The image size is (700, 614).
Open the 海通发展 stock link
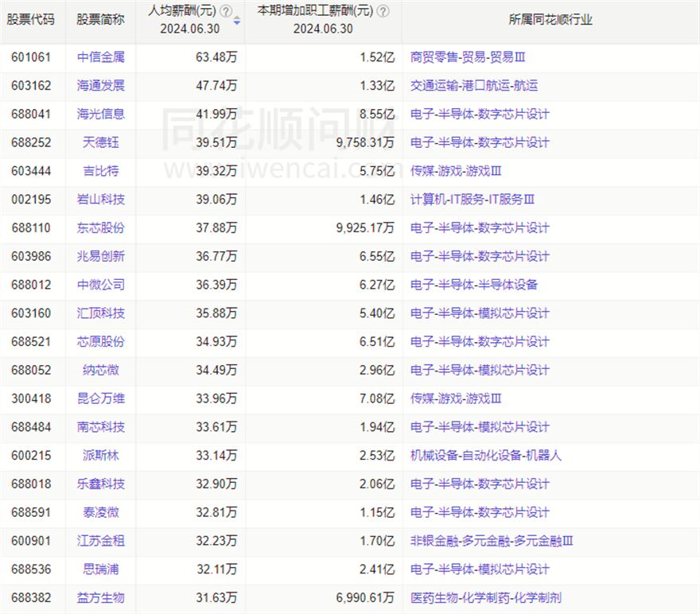click(x=101, y=86)
